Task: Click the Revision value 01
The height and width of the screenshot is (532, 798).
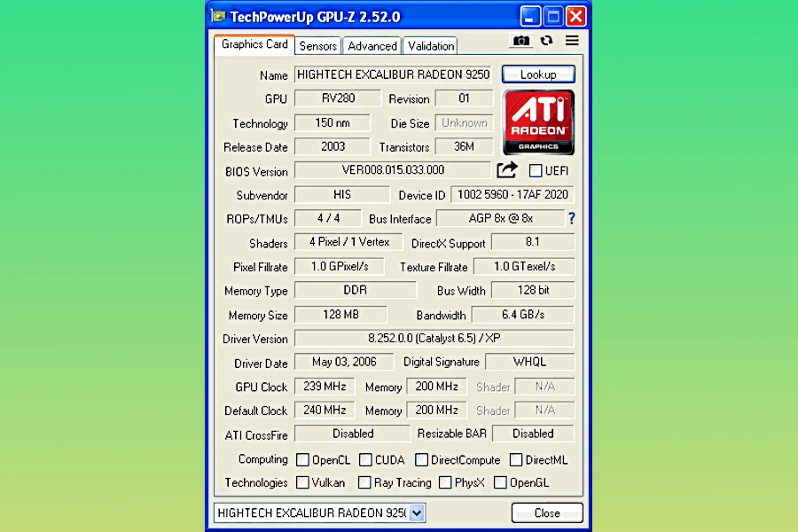Action: (x=464, y=98)
